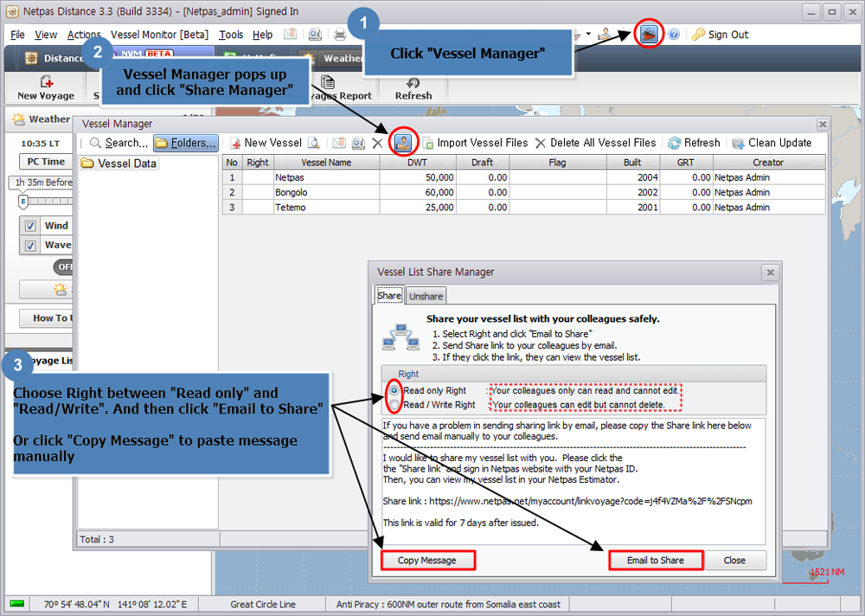Select the Read / Write Right radio button
Image resolution: width=865 pixels, height=616 pixels.
click(x=394, y=405)
